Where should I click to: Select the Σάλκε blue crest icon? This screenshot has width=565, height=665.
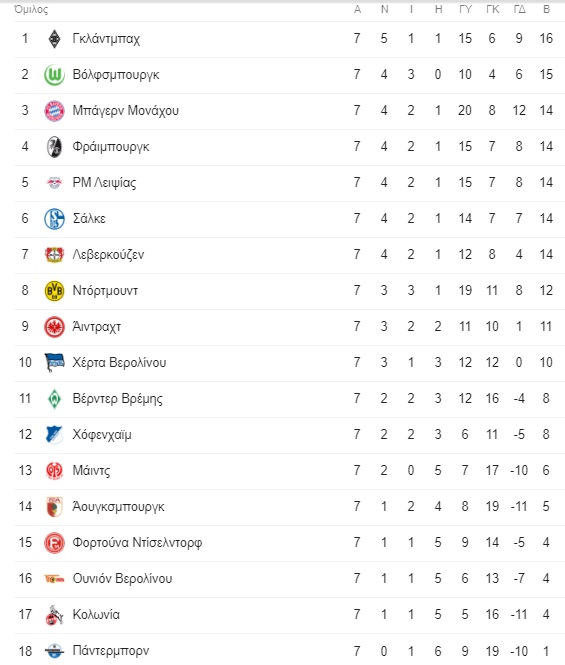pos(54,219)
